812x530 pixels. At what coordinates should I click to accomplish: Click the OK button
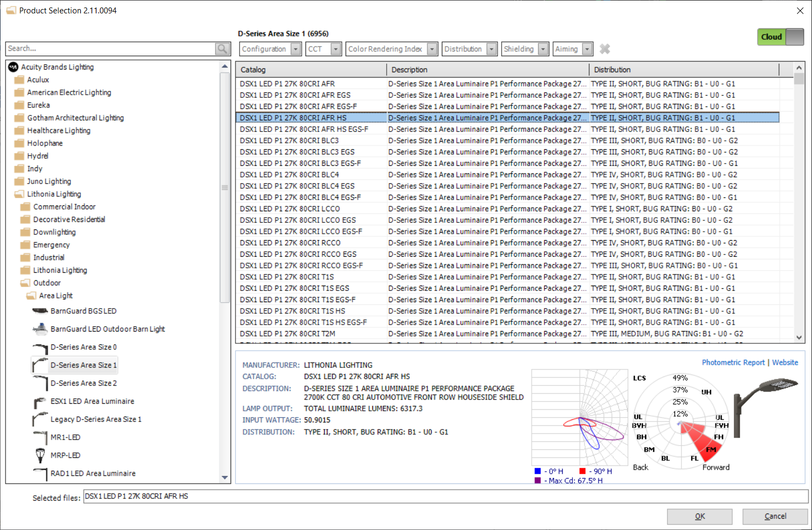[x=700, y=517]
